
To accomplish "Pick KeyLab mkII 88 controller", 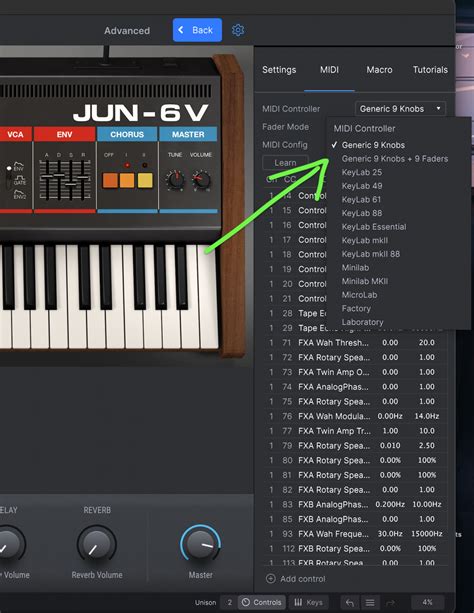I will pyautogui.click(x=371, y=254).
